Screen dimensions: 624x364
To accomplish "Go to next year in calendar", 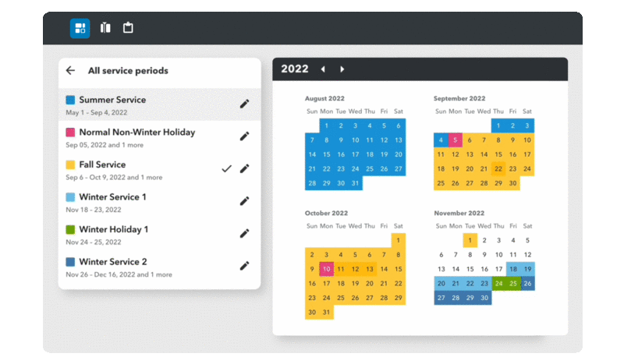I will click(342, 69).
